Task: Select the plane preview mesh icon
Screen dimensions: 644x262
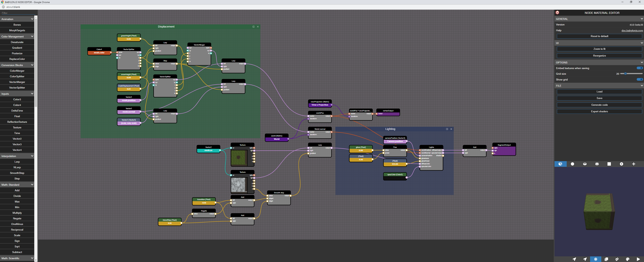Action: tap(609, 164)
